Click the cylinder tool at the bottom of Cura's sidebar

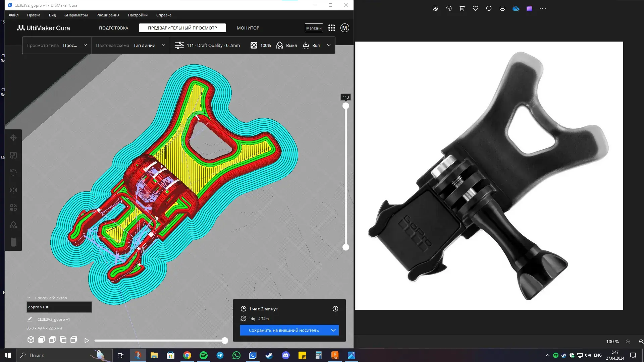click(x=13, y=242)
